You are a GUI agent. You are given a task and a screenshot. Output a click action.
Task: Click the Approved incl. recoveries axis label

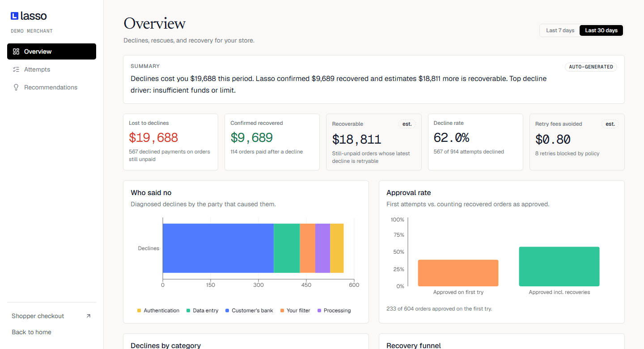point(559,292)
